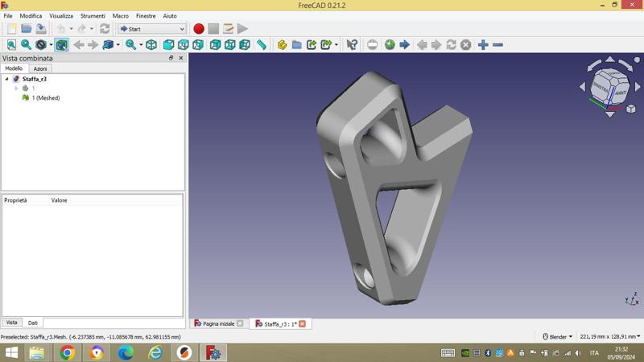Open the Aiuto menu
The height and width of the screenshot is (362, 644).
[170, 16]
